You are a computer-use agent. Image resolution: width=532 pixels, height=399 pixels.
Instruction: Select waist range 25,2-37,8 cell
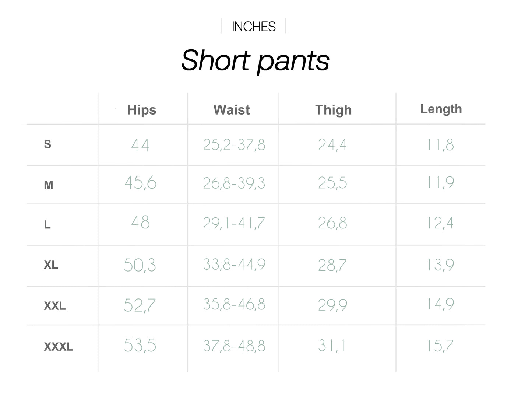tap(234, 145)
